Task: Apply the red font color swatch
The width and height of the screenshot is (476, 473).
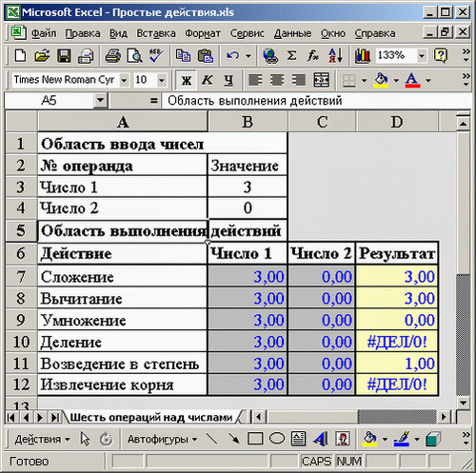Action: (412, 81)
